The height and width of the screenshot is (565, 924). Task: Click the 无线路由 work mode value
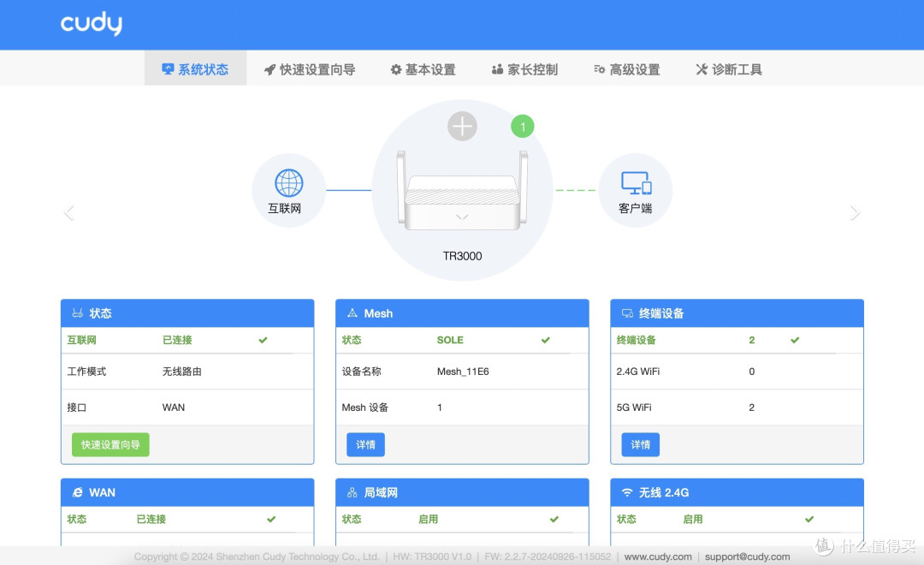[x=182, y=372]
